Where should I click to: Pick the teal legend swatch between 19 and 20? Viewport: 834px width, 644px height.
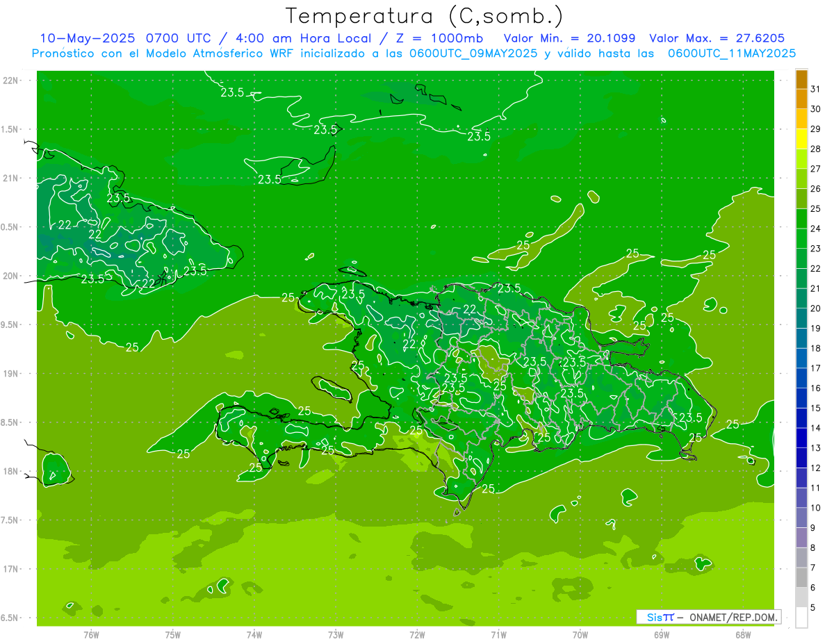801,318
